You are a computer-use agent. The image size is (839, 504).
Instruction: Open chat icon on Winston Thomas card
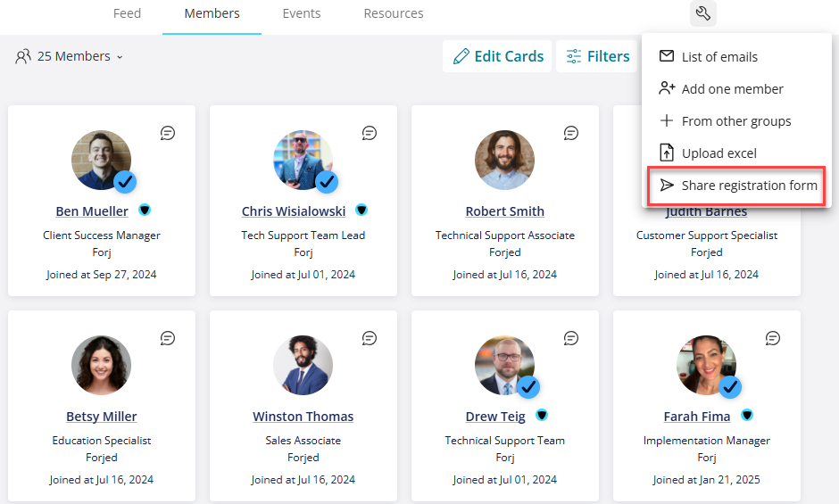coord(370,338)
